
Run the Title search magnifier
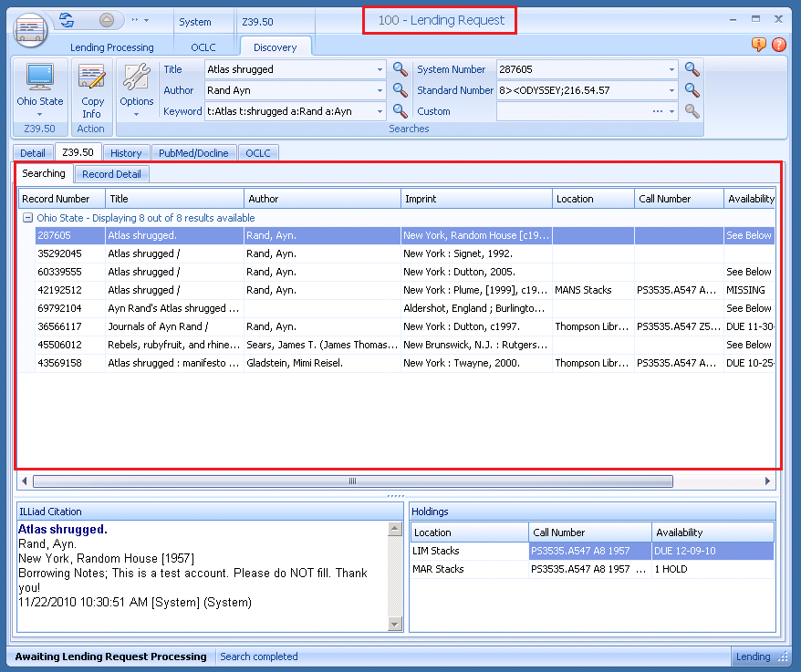tap(400, 69)
